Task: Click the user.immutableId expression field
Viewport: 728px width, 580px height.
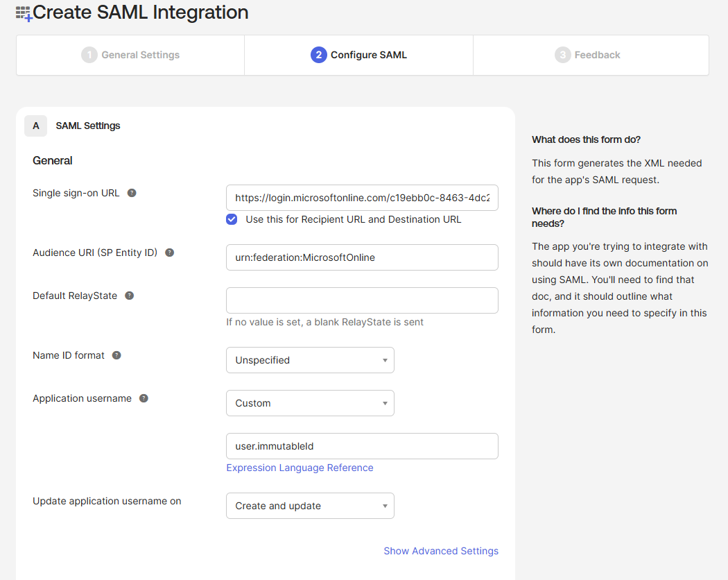Action: tap(362, 446)
